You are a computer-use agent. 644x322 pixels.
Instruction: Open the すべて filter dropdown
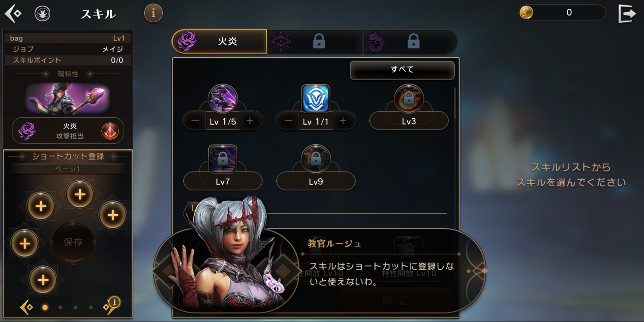402,70
